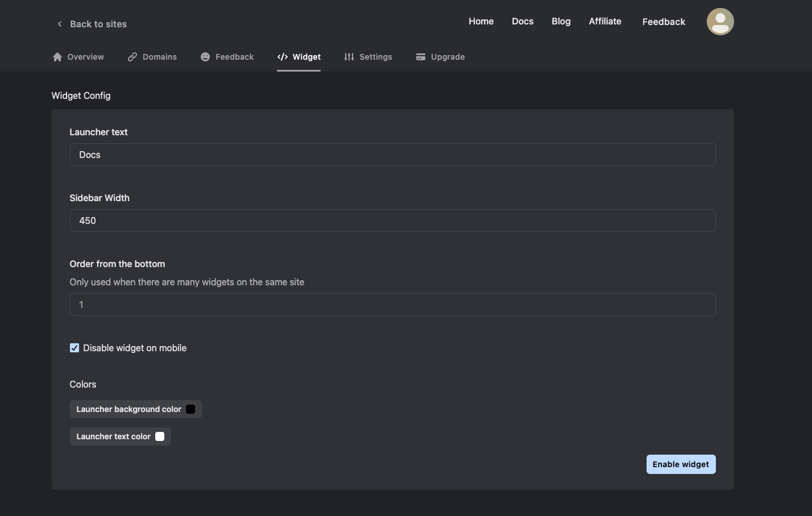The width and height of the screenshot is (812, 516).
Task: Go back using the Back to sites link
Action: 98,24
